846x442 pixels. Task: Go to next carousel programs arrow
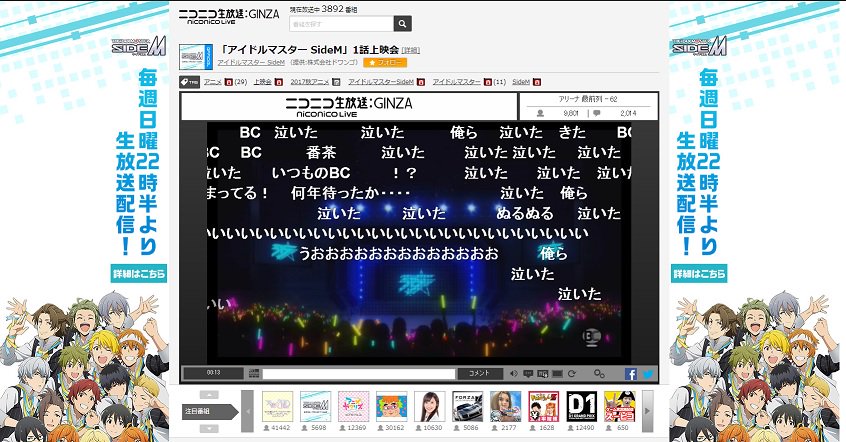pyautogui.click(x=647, y=411)
